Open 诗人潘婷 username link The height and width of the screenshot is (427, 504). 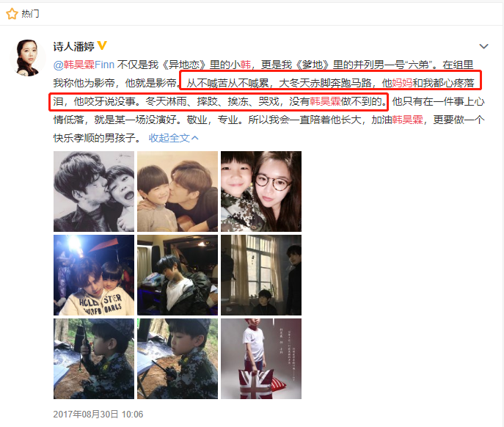pos(73,47)
